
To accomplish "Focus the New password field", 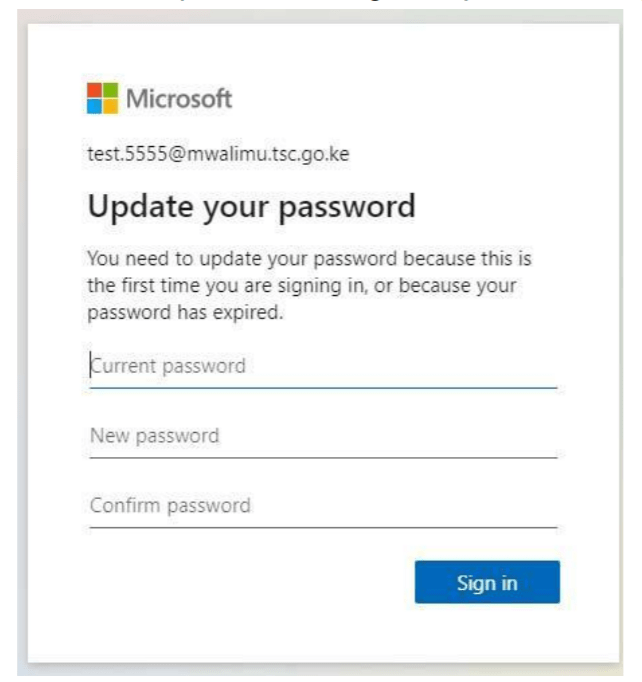I will point(322,437).
